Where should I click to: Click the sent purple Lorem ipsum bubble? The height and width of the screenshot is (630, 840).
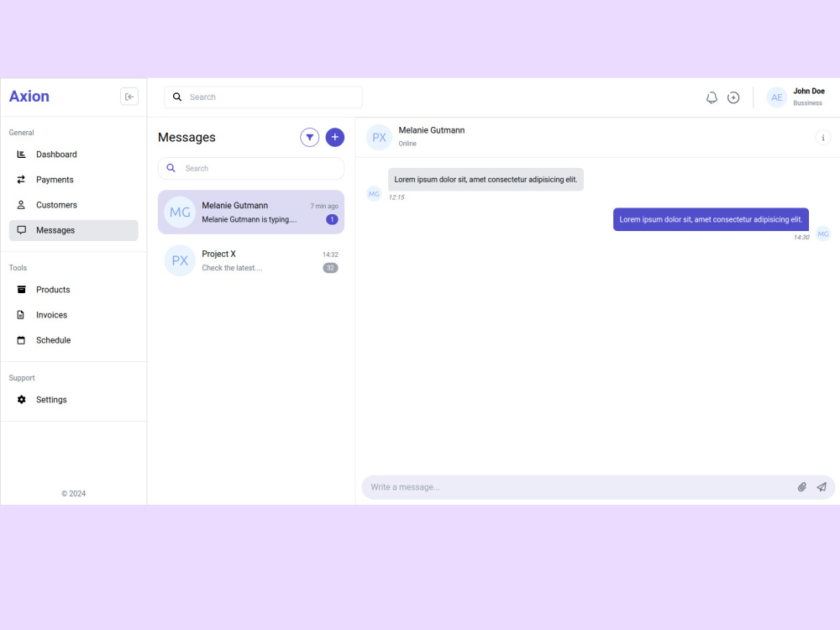(x=711, y=219)
